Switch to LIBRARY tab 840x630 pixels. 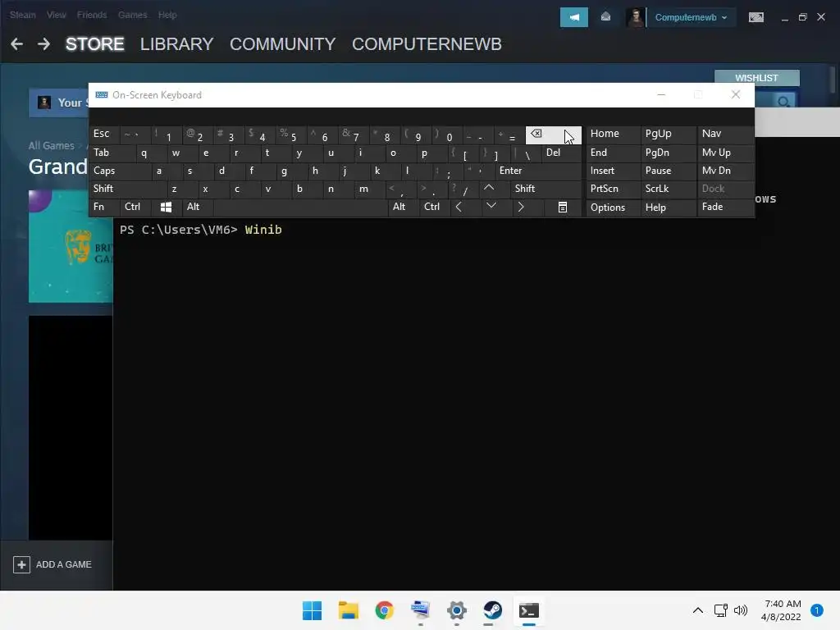pyautogui.click(x=177, y=44)
